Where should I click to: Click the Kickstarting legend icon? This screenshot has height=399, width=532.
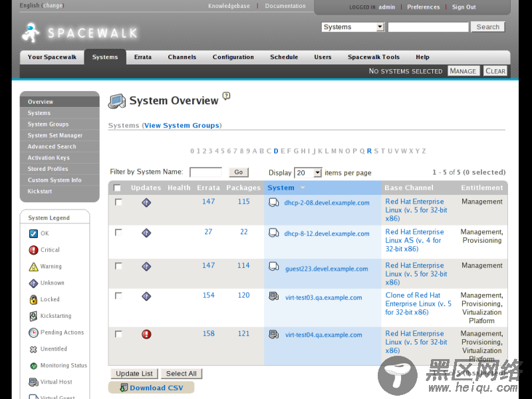[x=33, y=316]
